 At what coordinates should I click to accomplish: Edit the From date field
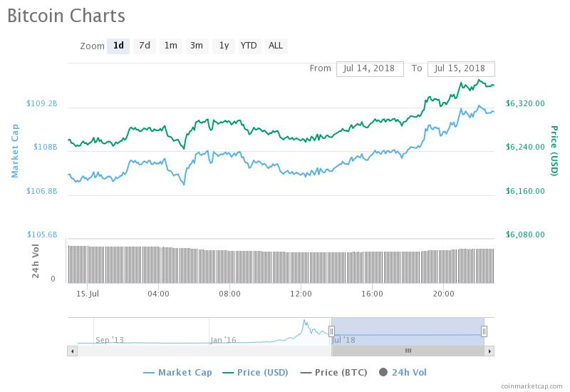pos(370,68)
